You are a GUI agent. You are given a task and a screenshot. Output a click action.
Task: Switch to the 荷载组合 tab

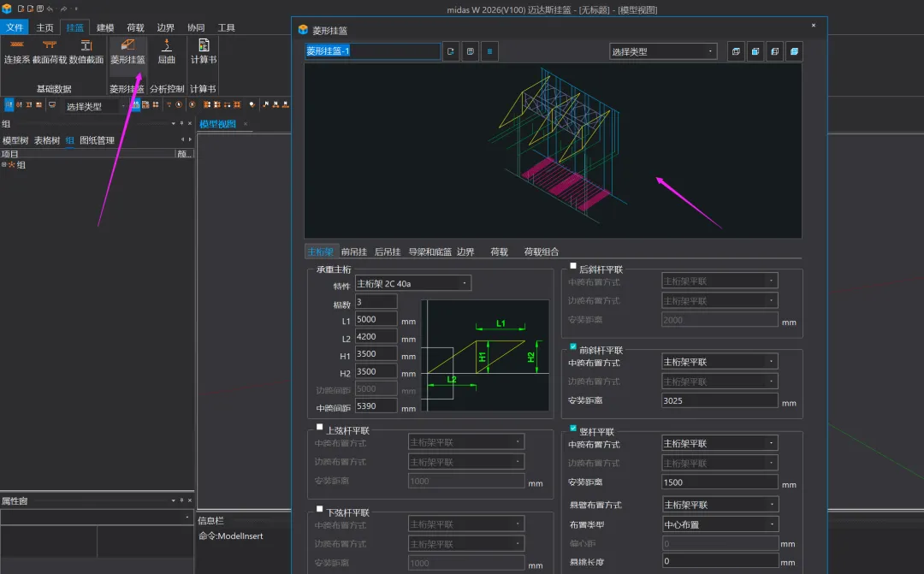541,251
